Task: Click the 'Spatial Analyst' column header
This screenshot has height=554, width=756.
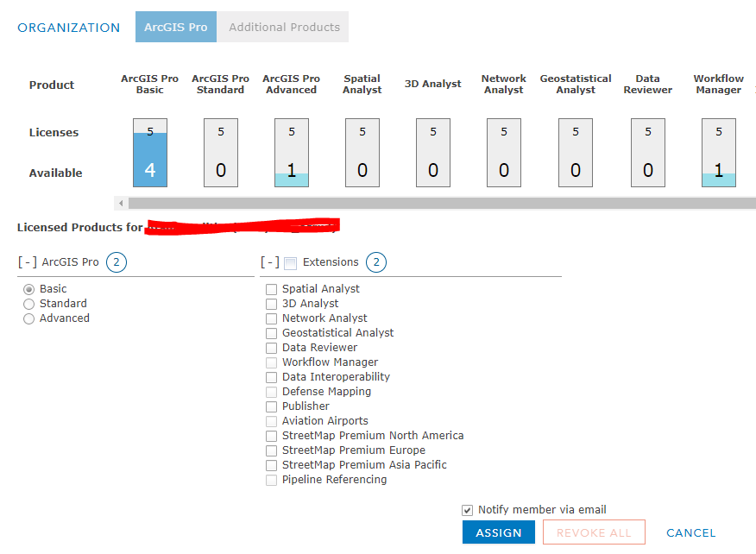Action: pos(362,84)
